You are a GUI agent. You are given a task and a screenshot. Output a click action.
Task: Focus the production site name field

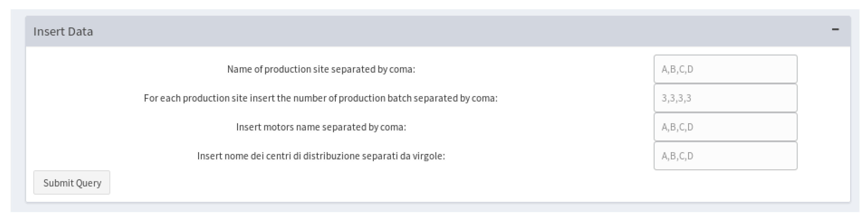click(725, 69)
